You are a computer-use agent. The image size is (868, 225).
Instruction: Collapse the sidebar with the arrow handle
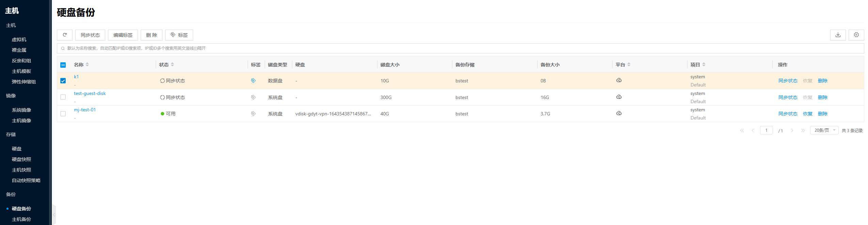[x=54, y=215]
